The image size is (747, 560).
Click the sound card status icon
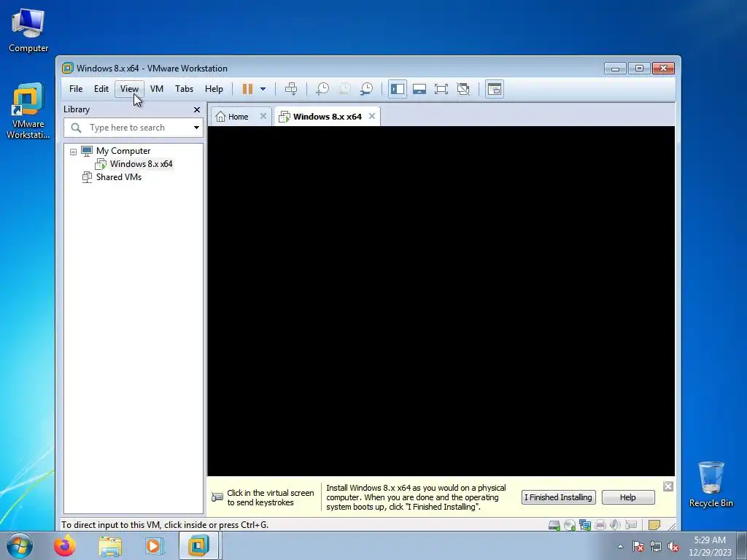click(x=616, y=525)
